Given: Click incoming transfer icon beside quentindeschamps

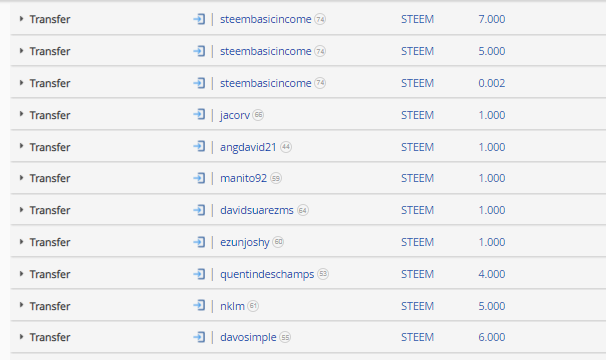Looking at the screenshot, I should click(199, 274).
